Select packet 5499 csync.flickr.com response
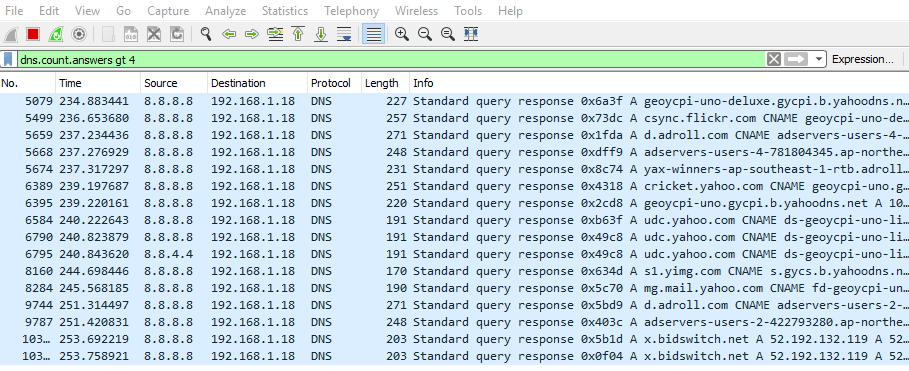 [454, 118]
